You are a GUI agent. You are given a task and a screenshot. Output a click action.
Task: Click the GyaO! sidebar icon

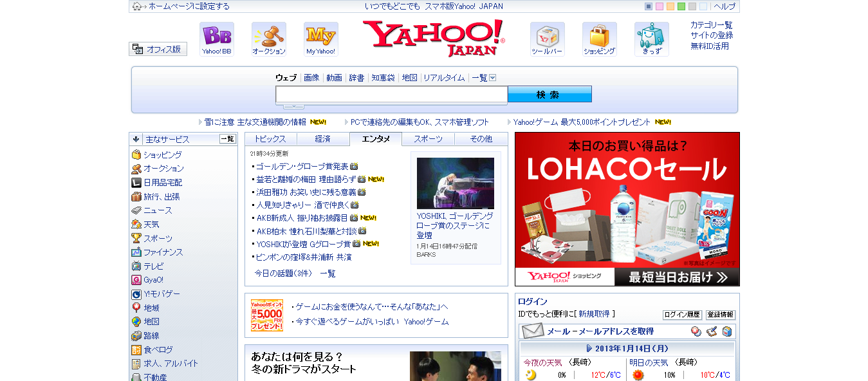click(x=136, y=280)
